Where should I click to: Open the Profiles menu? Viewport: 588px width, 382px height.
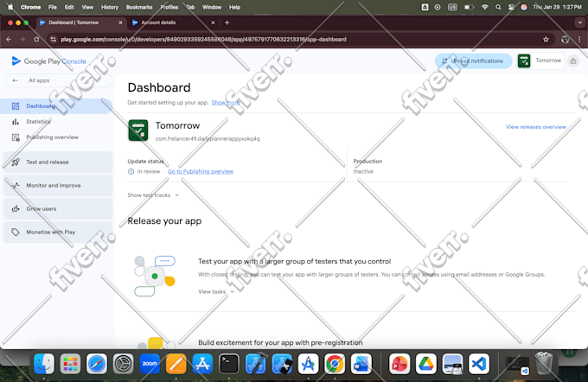(169, 7)
